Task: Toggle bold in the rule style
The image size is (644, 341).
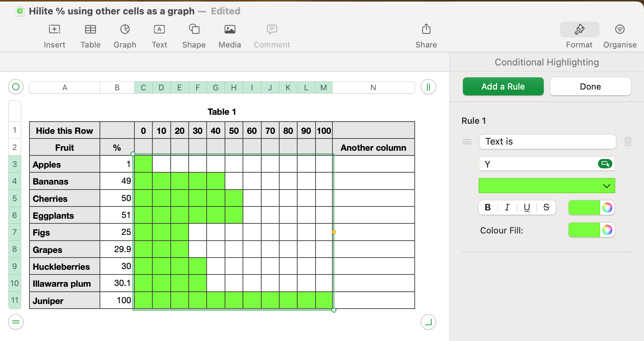Action: 488,208
